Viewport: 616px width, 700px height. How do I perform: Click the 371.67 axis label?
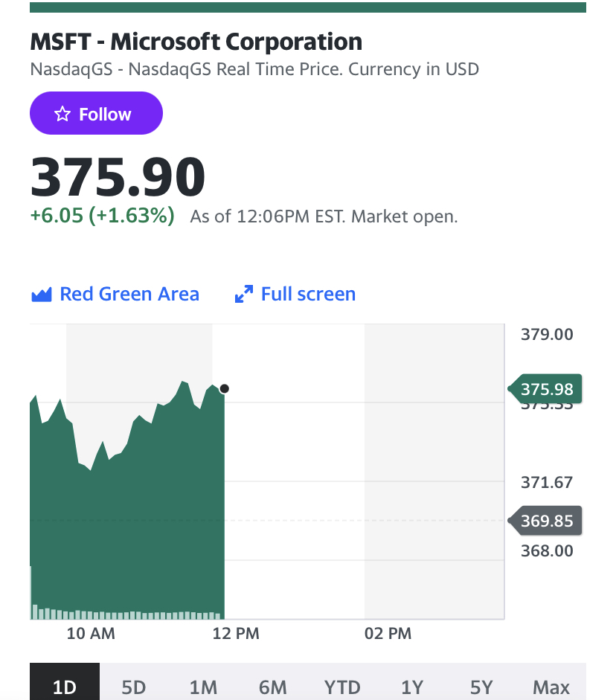pyautogui.click(x=547, y=483)
